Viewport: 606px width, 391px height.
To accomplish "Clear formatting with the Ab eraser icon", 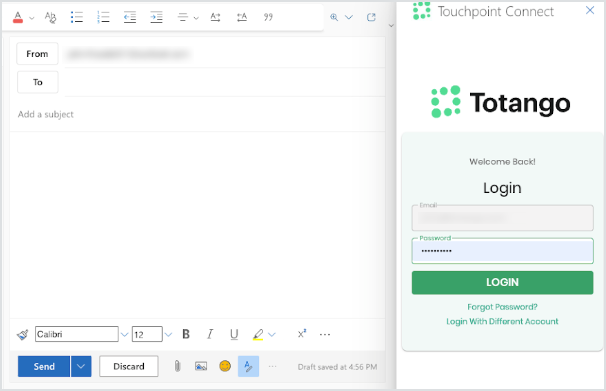I will (50, 17).
